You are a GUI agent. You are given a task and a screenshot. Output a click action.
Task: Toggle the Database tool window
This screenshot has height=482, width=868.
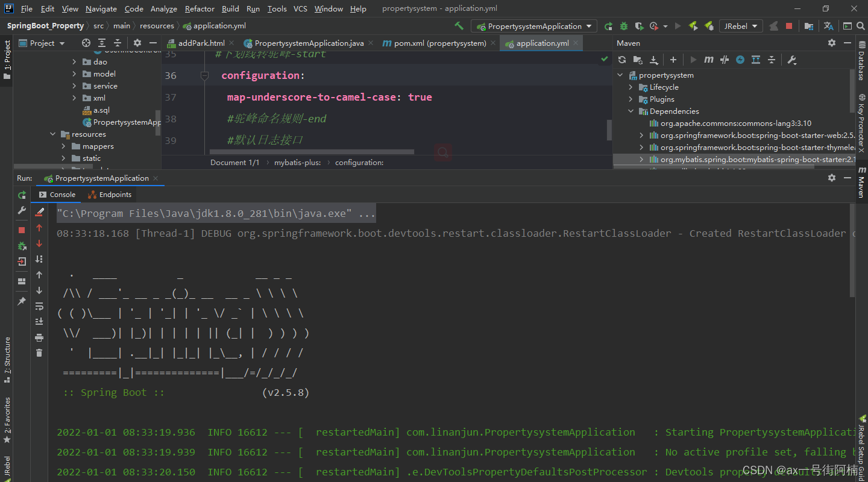coord(861,61)
